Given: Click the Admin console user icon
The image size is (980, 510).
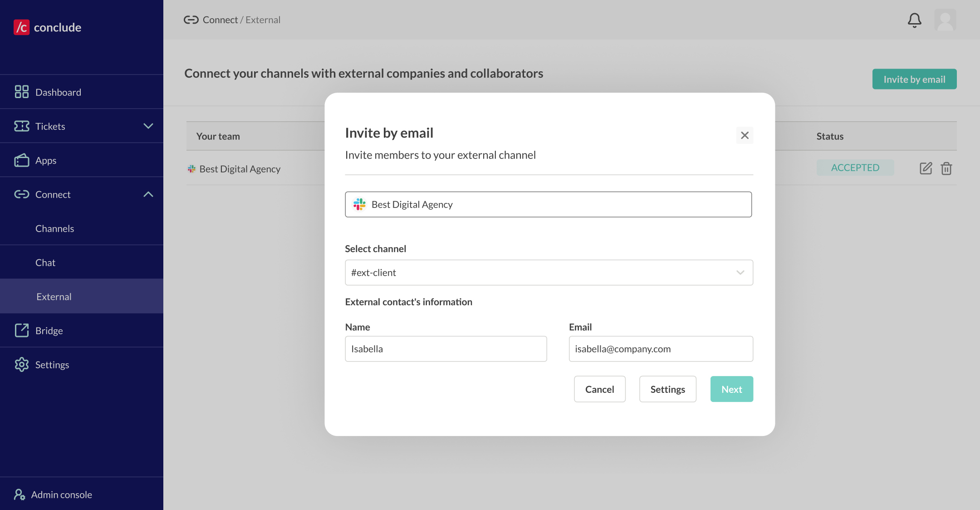Looking at the screenshot, I should point(19,494).
